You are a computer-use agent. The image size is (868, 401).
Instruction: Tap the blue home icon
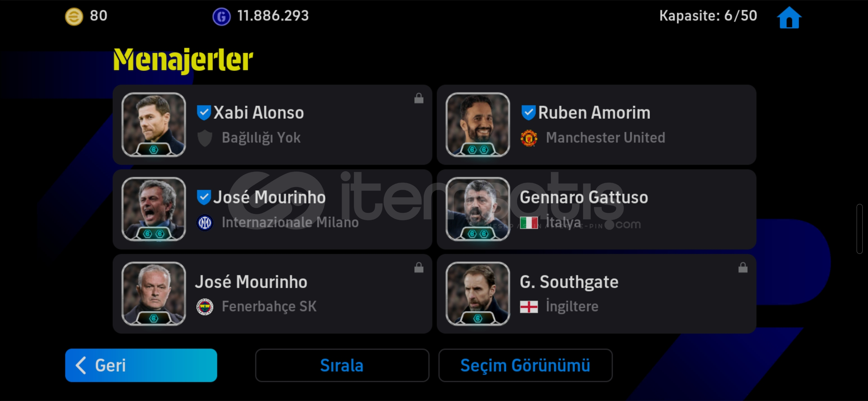[x=789, y=17]
